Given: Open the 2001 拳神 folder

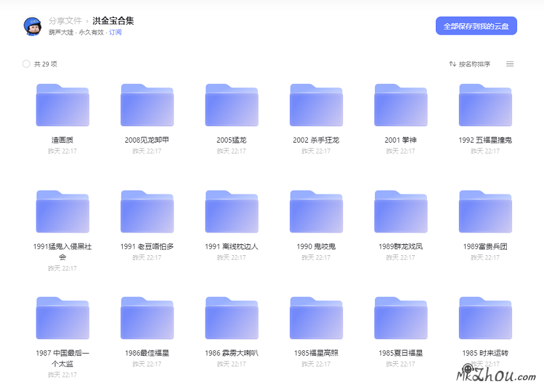Looking at the screenshot, I should [401, 106].
